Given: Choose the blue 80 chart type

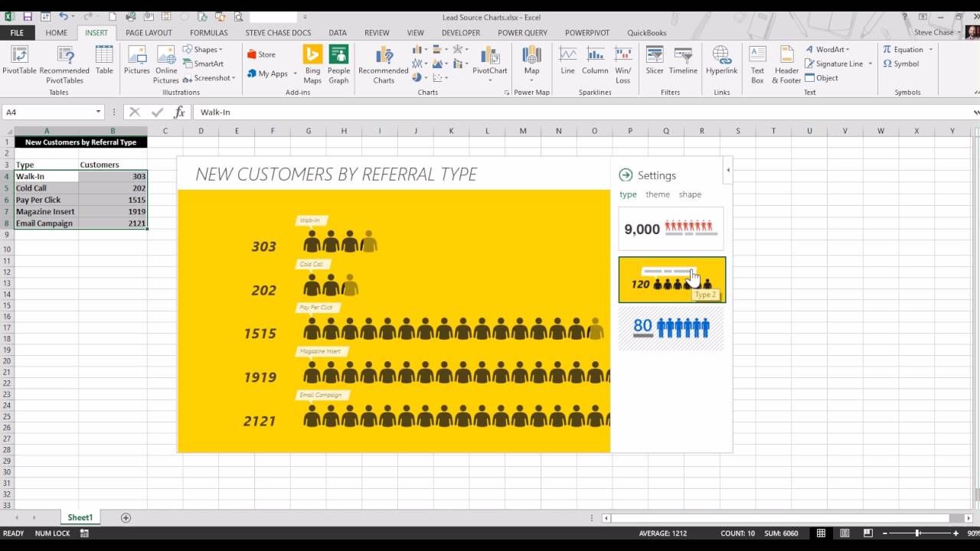Looking at the screenshot, I should (671, 328).
